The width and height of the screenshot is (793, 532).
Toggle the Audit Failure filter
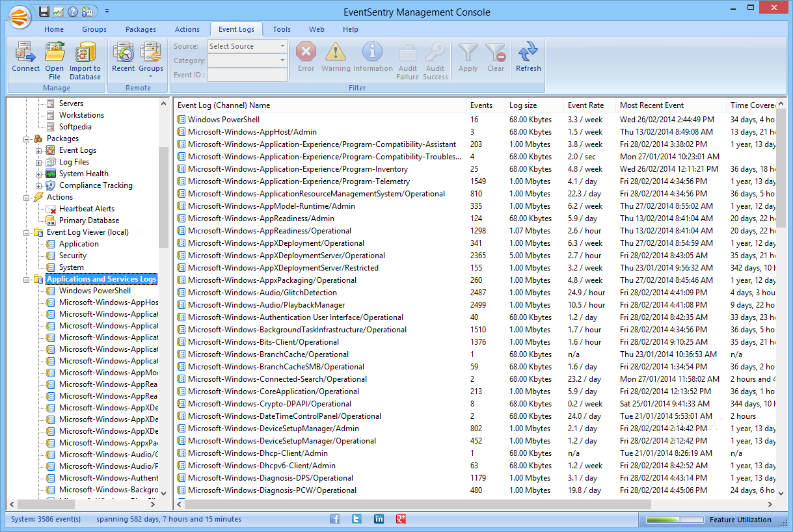click(x=408, y=60)
